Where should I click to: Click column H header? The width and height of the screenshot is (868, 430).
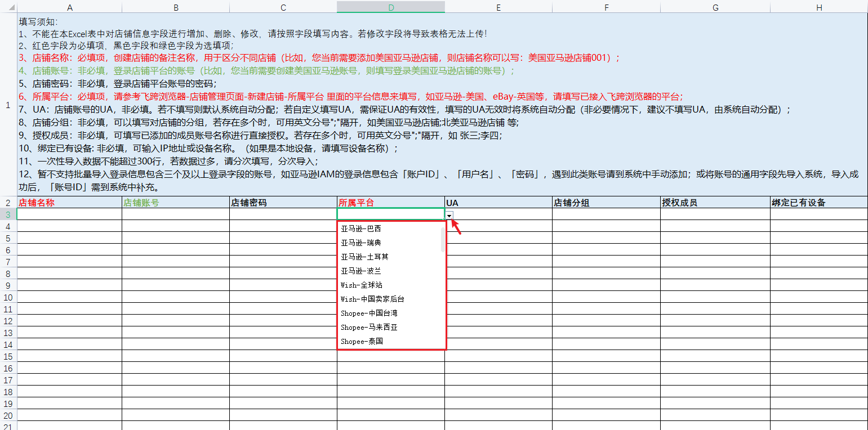(818, 7)
